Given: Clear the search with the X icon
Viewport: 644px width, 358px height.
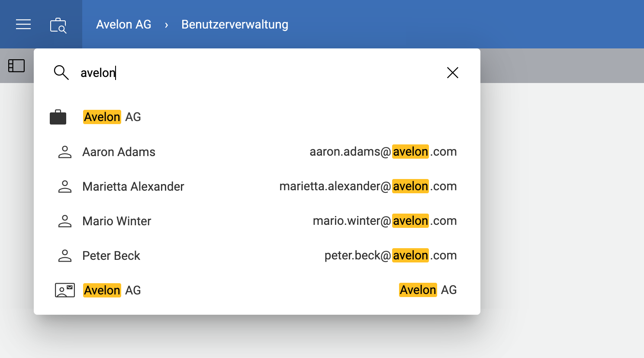Looking at the screenshot, I should point(453,73).
